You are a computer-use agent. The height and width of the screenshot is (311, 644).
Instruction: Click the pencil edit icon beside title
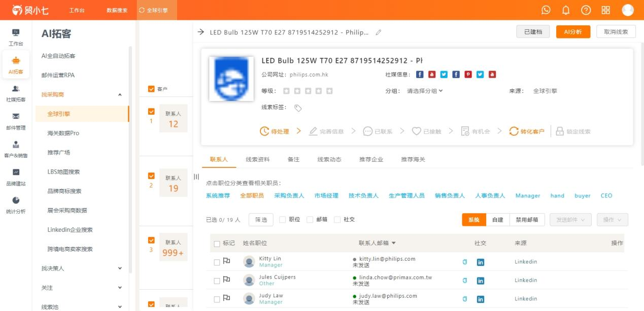(x=378, y=32)
